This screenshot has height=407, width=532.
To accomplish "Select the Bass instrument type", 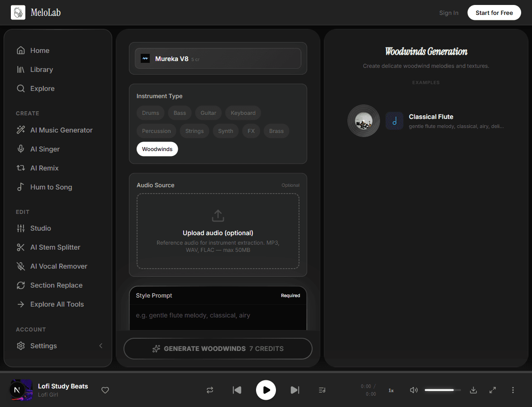I will coord(180,113).
